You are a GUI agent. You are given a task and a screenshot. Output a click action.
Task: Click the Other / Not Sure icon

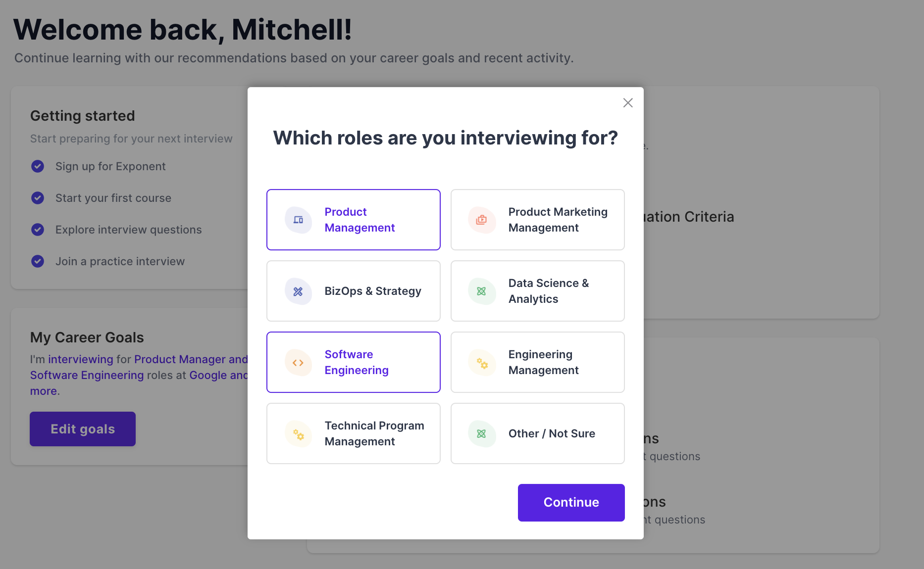pyautogui.click(x=482, y=434)
